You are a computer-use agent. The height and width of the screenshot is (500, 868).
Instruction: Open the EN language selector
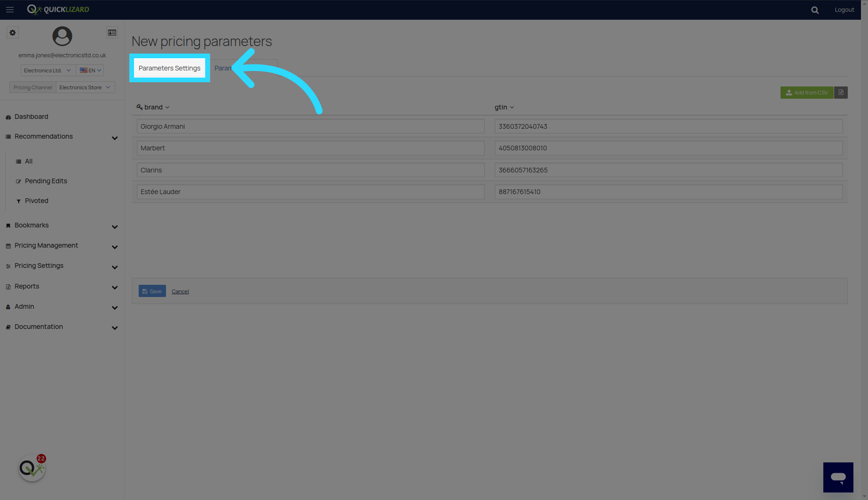(90, 70)
